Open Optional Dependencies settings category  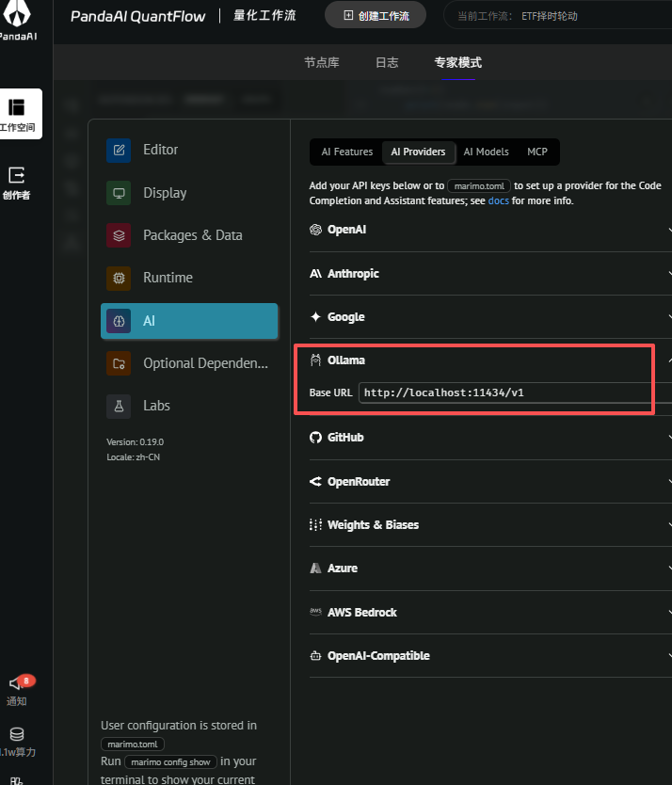click(189, 363)
